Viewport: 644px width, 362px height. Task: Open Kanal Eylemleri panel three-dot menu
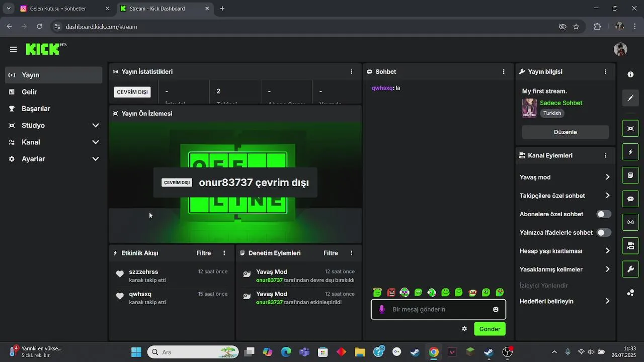tap(605, 156)
